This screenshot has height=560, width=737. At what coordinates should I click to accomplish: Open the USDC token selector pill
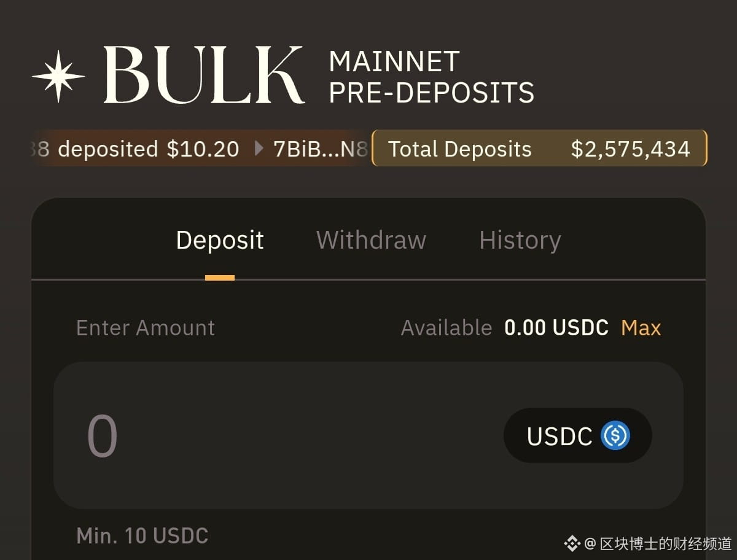tap(578, 435)
